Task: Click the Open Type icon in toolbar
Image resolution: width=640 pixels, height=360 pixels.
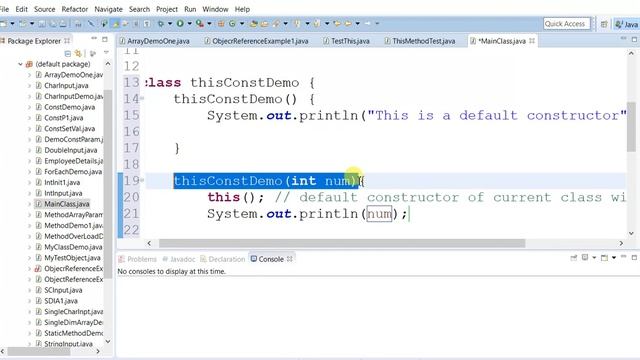Action: (x=253, y=24)
